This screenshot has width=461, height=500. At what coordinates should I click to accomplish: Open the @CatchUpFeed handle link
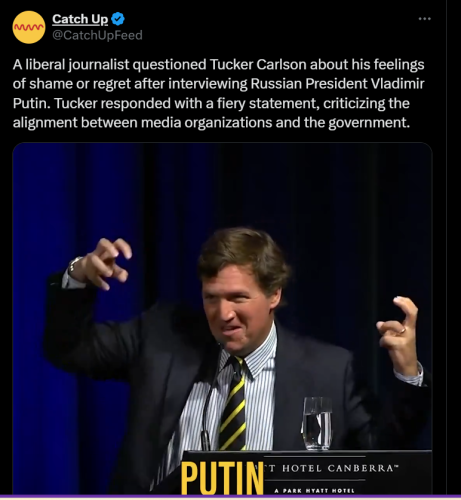97,35
